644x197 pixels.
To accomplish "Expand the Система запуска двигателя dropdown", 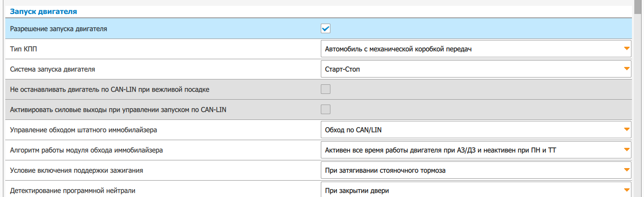I will coord(475,69).
